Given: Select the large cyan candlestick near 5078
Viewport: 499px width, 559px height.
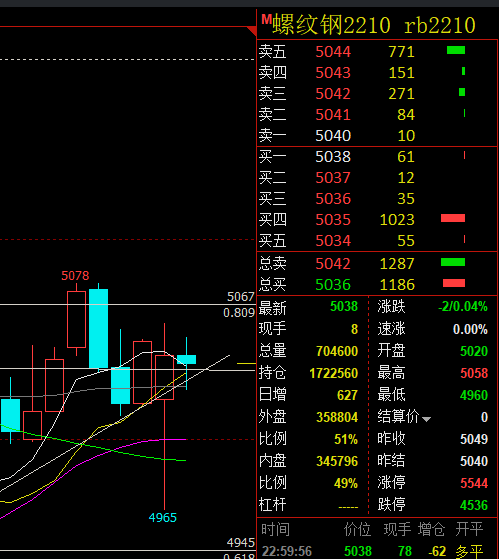Looking at the screenshot, I should [x=98, y=328].
